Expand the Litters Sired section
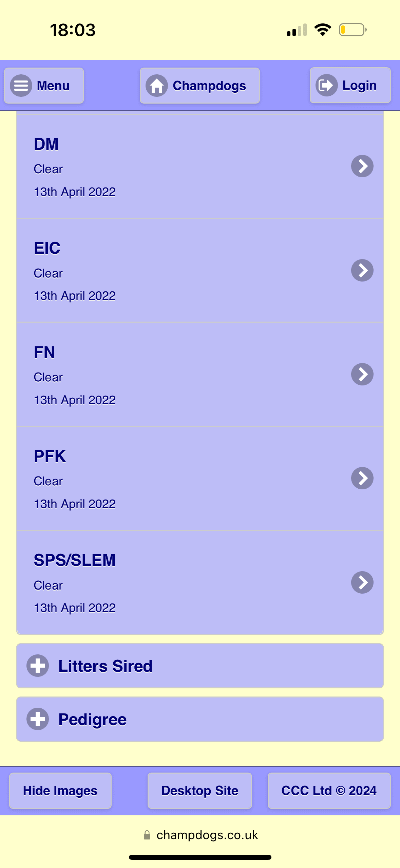This screenshot has width=400, height=868. (x=200, y=666)
